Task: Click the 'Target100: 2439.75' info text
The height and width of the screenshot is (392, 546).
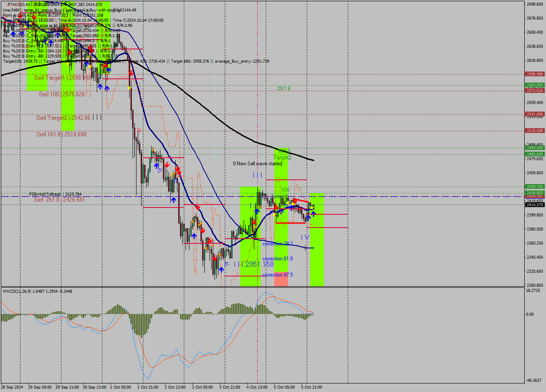Action: click(21, 61)
